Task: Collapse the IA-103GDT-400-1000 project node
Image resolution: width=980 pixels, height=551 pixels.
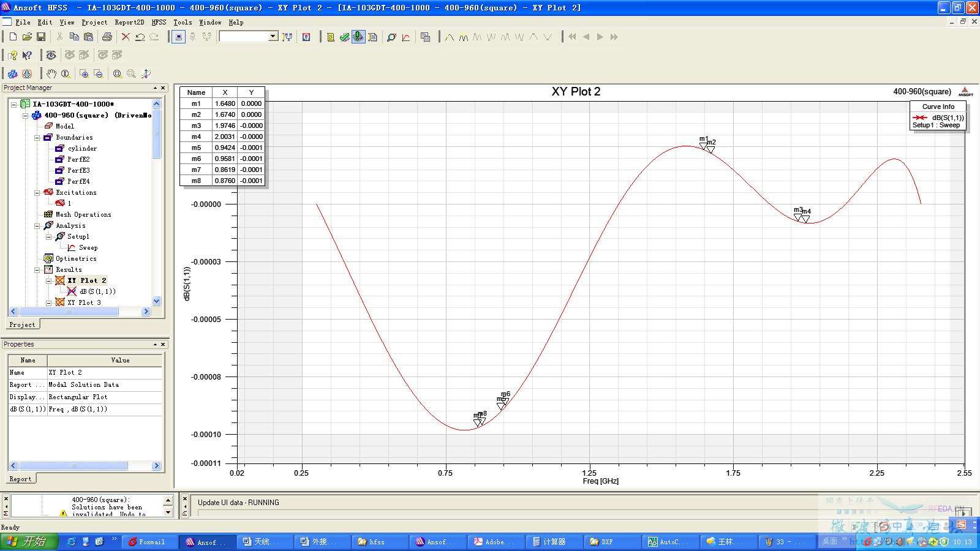Action: (13, 104)
